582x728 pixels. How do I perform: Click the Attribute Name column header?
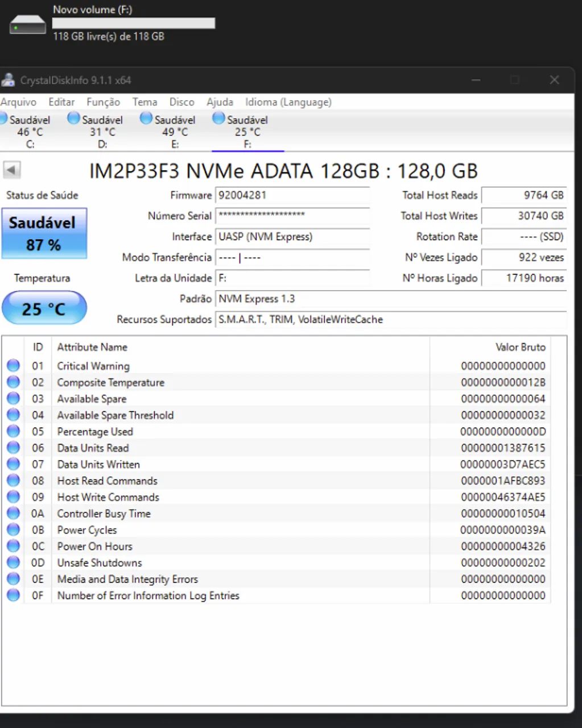point(240,347)
